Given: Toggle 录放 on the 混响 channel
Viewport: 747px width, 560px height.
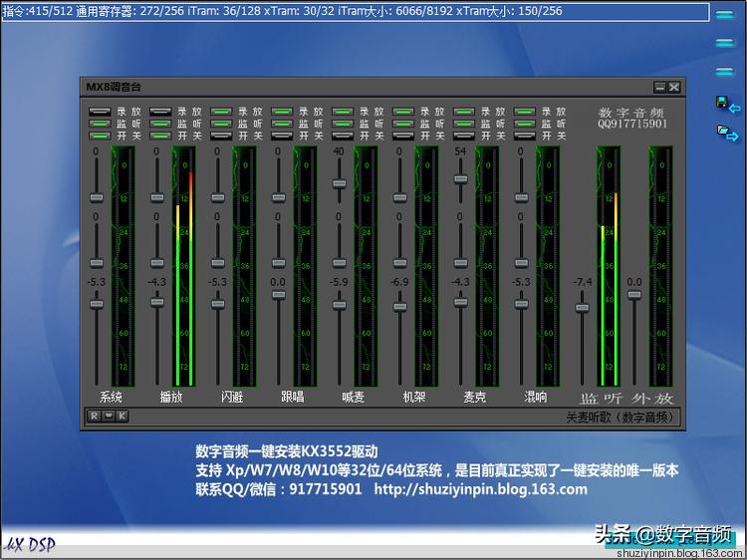Looking at the screenshot, I should tap(525, 112).
